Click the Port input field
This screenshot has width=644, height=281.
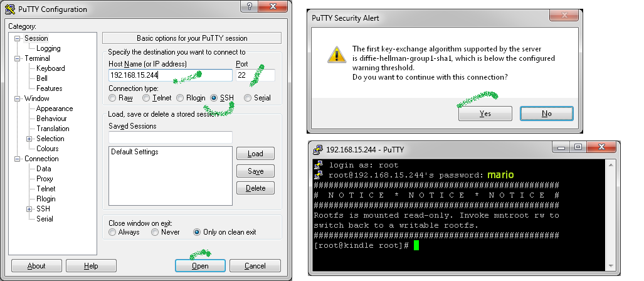coord(255,75)
